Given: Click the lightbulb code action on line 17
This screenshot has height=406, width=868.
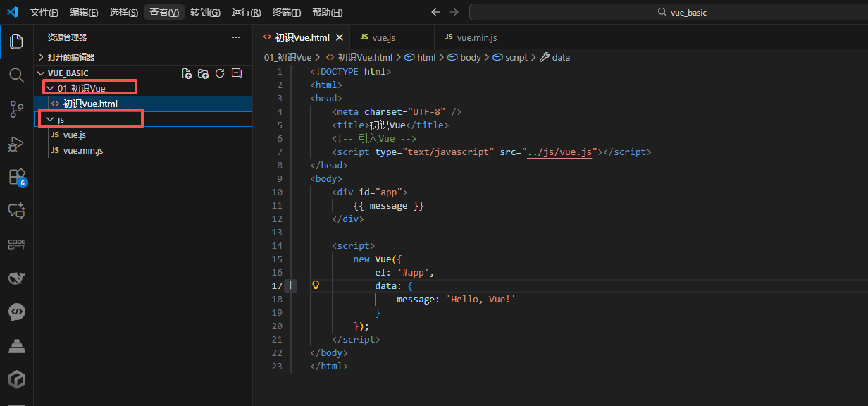Looking at the screenshot, I should (x=316, y=285).
